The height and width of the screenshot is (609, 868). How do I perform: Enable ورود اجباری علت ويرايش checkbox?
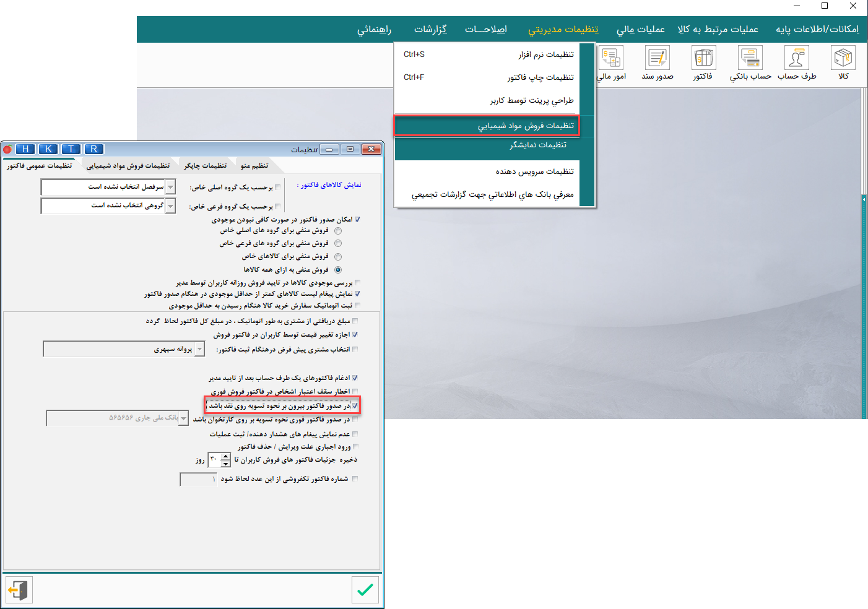(x=355, y=447)
